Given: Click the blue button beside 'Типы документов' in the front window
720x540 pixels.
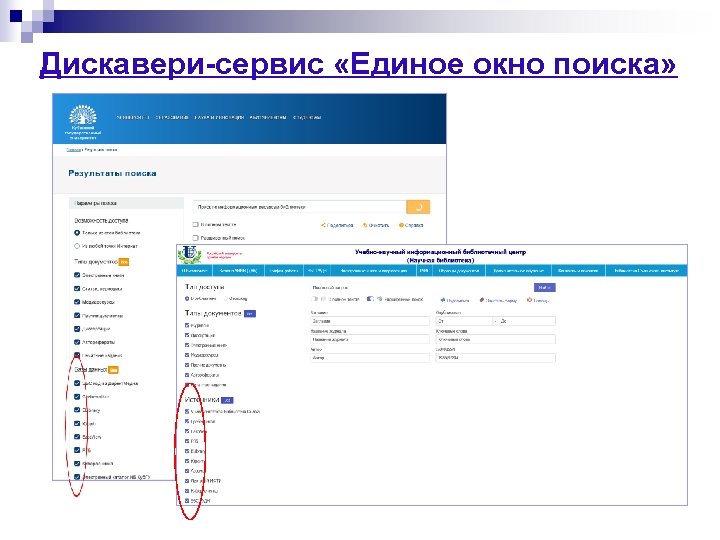Looking at the screenshot, I should (250, 314).
